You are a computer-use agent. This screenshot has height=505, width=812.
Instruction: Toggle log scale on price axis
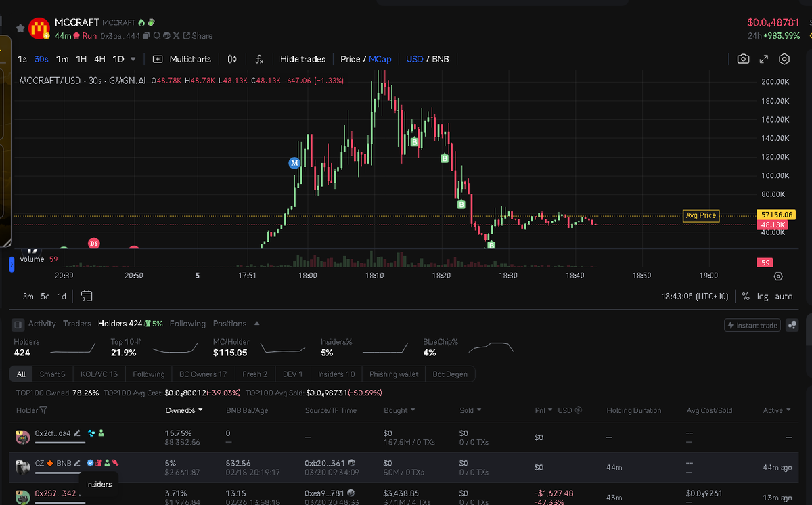tap(763, 297)
